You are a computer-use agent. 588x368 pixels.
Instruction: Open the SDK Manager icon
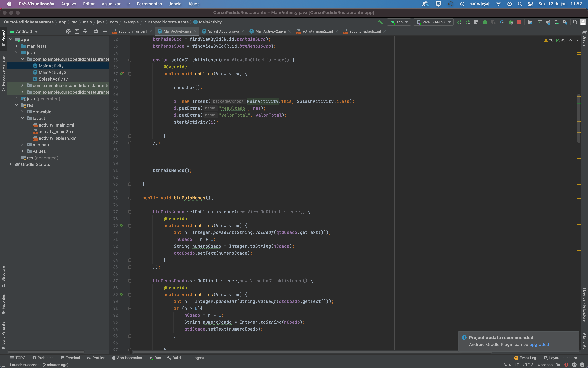(565, 22)
